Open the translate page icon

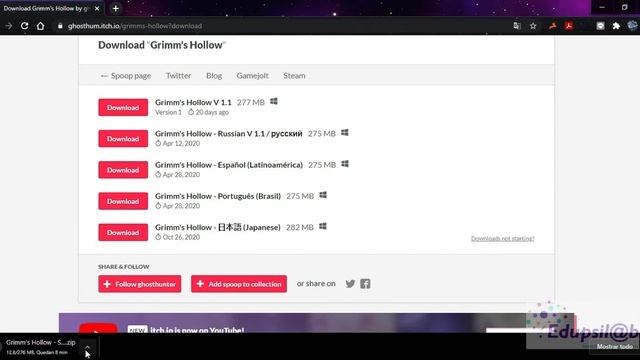click(517, 26)
